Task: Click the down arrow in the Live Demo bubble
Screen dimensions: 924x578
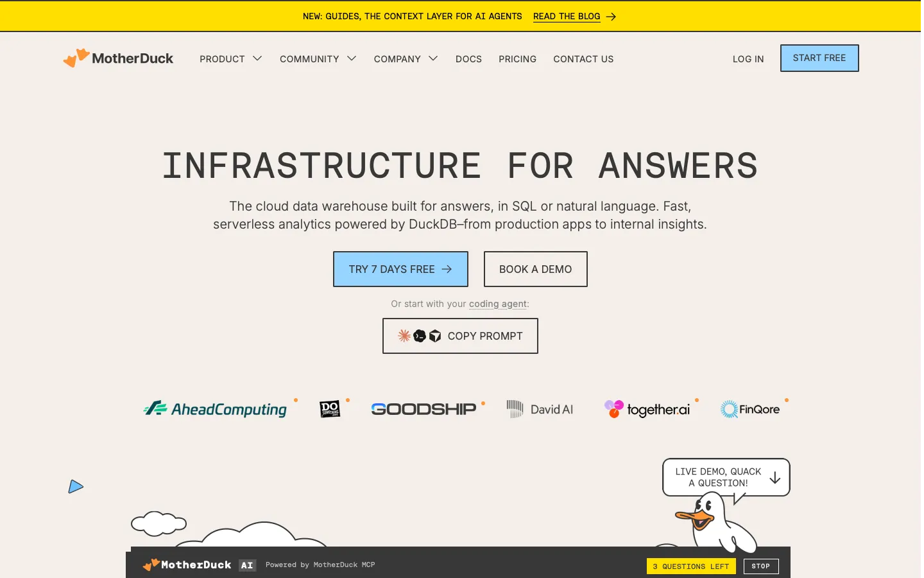Action: coord(775,478)
